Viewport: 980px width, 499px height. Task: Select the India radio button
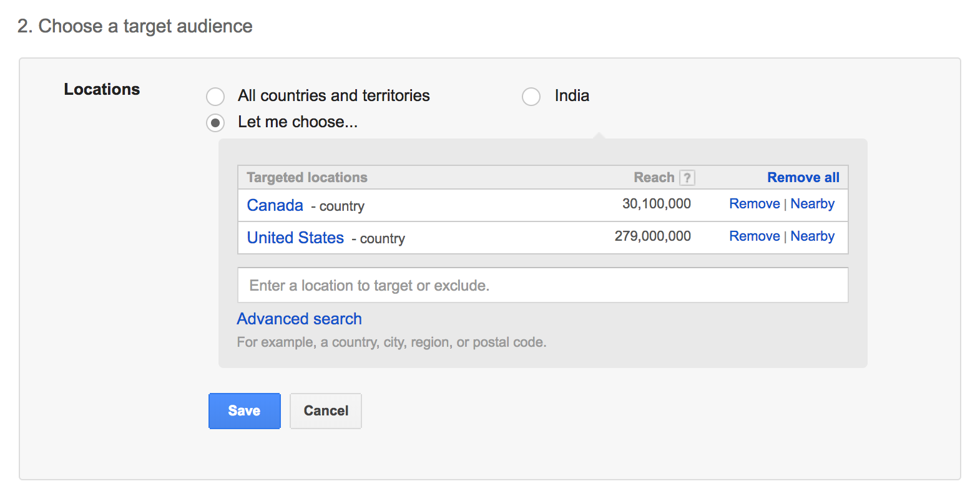[x=531, y=97]
